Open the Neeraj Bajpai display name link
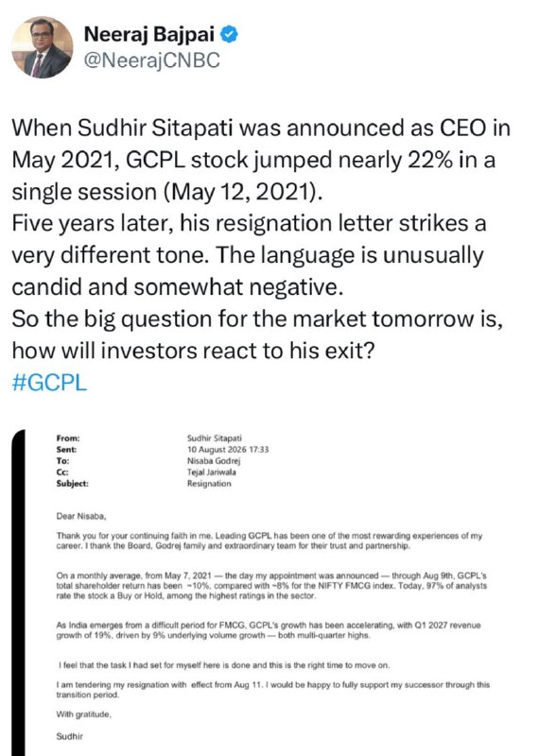The height and width of the screenshot is (756, 539). pyautogui.click(x=149, y=34)
